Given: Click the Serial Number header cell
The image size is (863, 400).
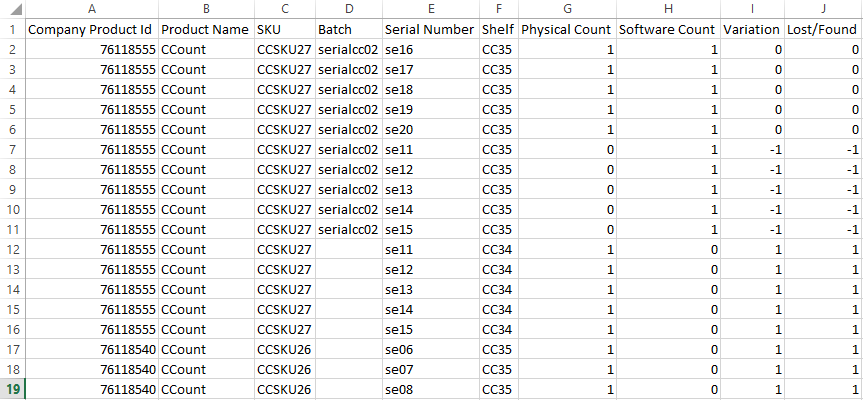Looking at the screenshot, I should coord(431,30).
